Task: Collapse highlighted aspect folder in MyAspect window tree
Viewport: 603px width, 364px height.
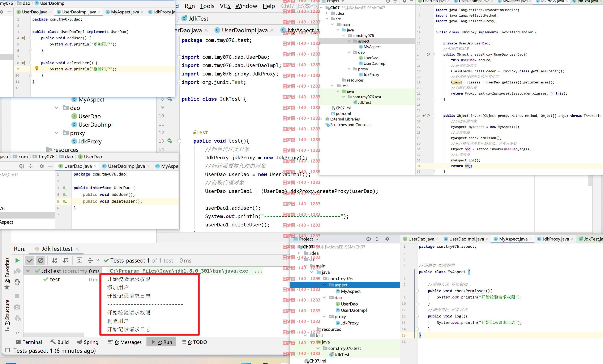Action: [x=324, y=285]
